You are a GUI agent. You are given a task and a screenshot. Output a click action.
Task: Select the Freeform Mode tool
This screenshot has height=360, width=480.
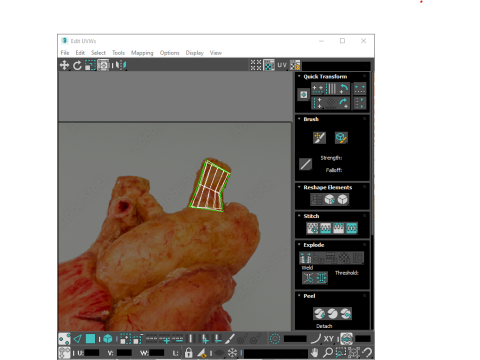[x=103, y=65]
